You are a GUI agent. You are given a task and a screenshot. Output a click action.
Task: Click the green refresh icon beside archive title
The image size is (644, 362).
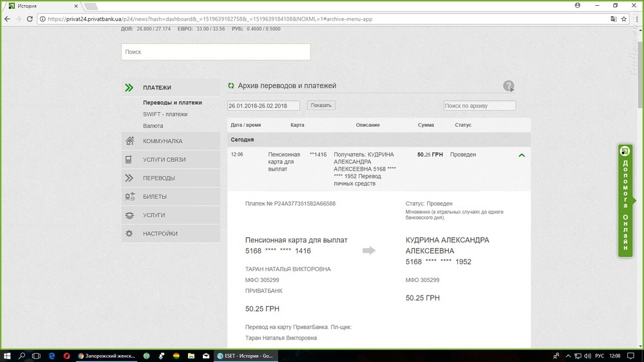(231, 86)
